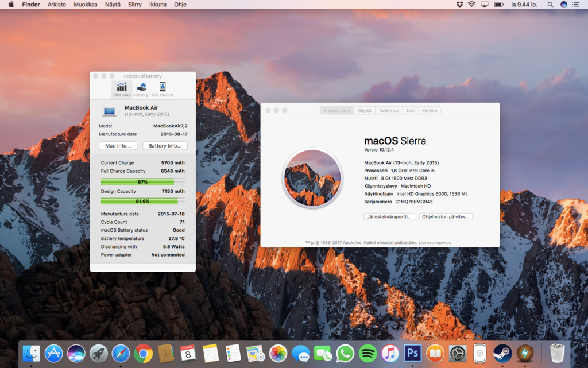Viewport: 588px width, 368px height.
Task: Open Järjestelmäraportti... system report
Action: click(389, 216)
